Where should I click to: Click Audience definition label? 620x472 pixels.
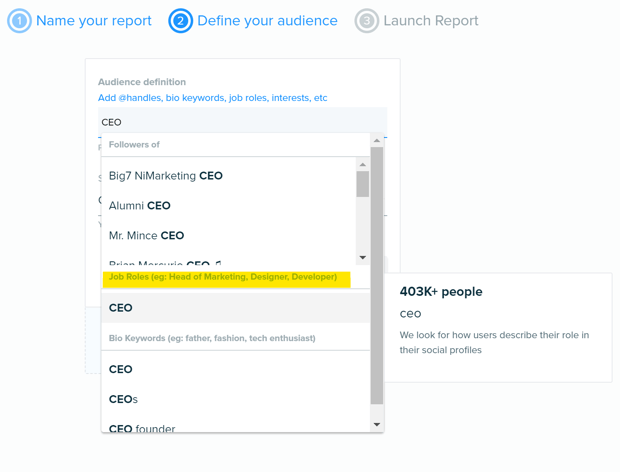coord(142,82)
